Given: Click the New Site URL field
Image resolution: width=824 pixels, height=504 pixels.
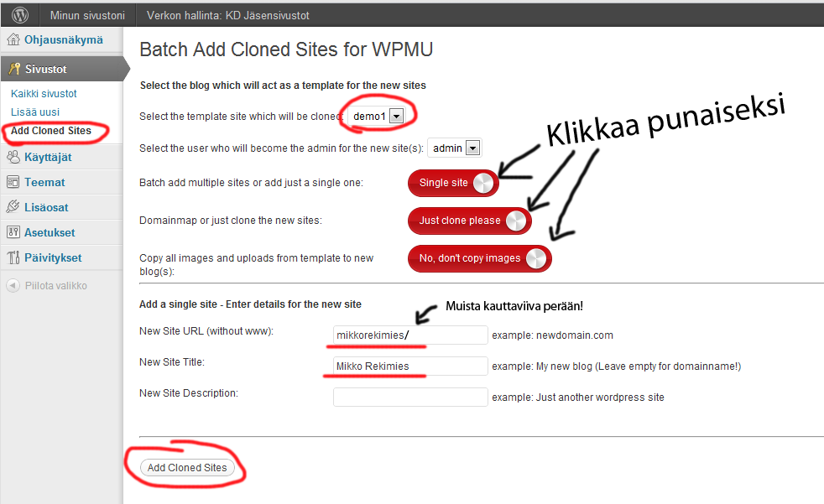Looking at the screenshot, I should click(x=410, y=335).
